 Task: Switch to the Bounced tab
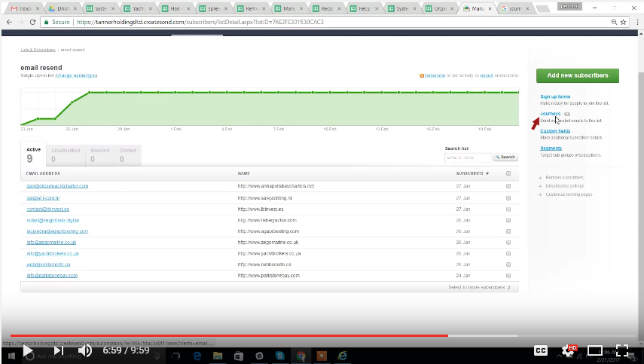98,155
